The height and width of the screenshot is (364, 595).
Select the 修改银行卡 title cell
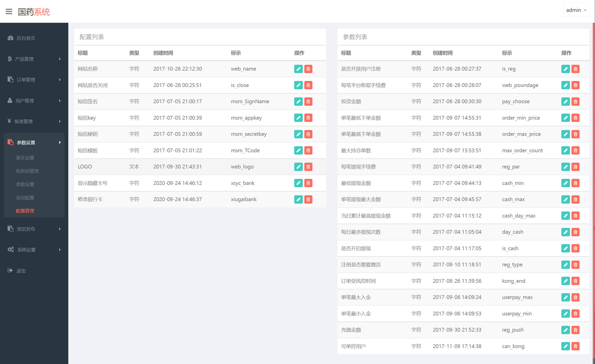point(90,199)
